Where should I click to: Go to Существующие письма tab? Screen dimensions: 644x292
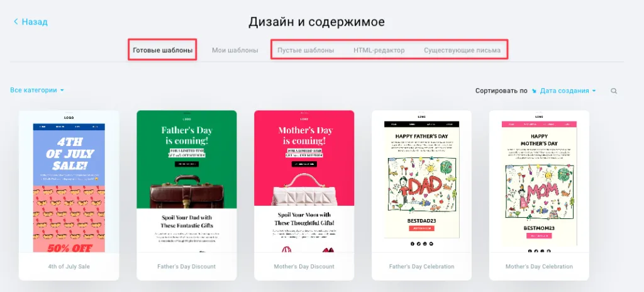pyautogui.click(x=462, y=50)
